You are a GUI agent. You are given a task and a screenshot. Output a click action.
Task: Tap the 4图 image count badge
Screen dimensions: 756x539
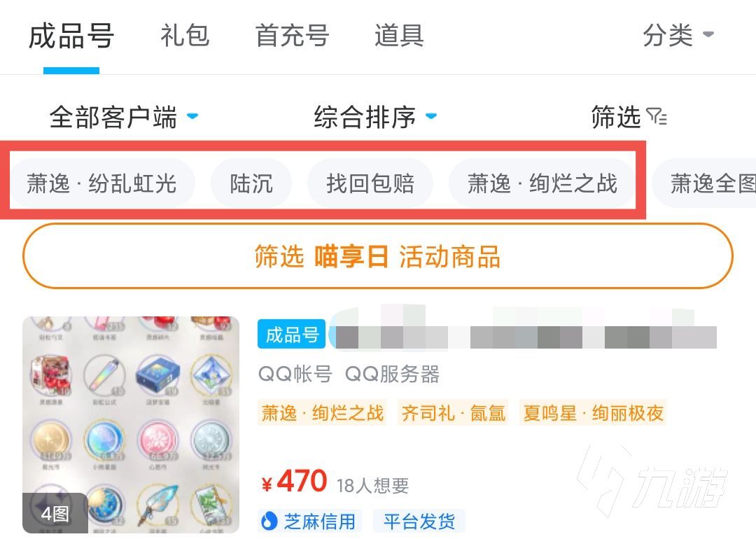55,513
